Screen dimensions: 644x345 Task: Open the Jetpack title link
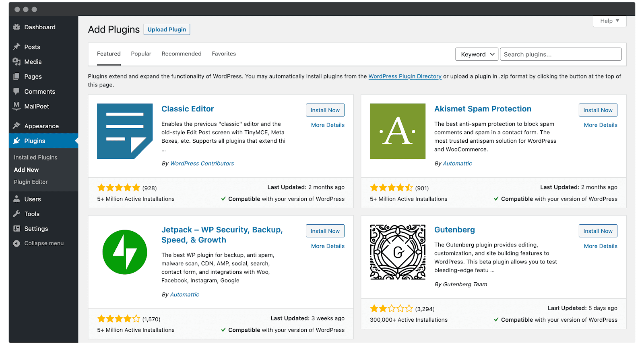222,235
